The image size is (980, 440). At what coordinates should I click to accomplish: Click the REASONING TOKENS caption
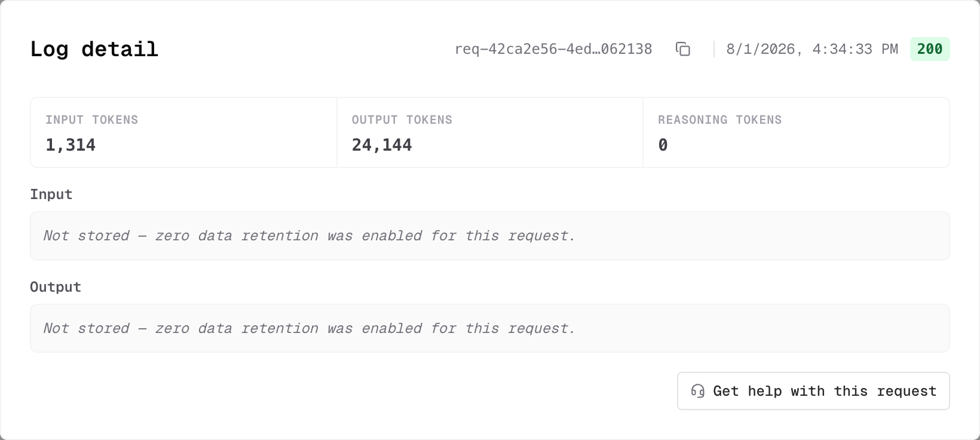[720, 120]
